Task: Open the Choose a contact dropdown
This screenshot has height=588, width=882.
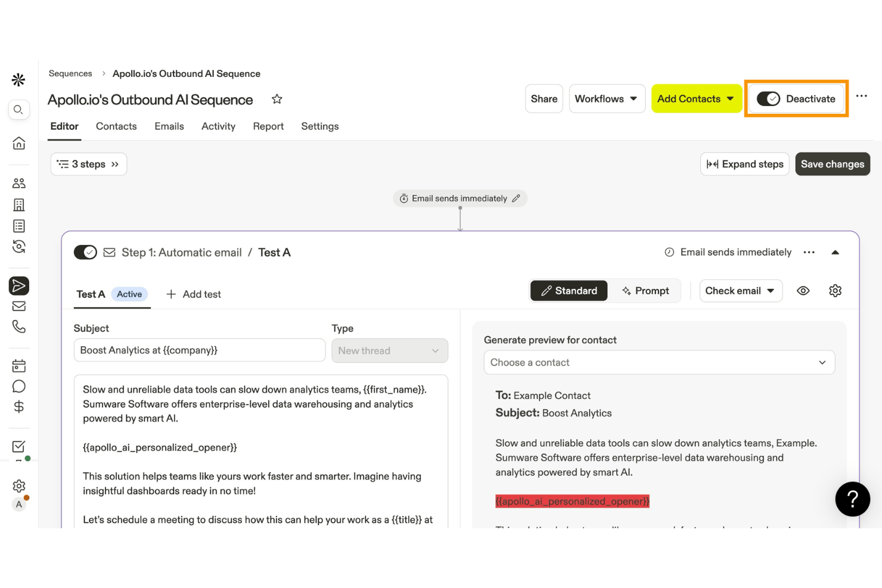Action: (659, 363)
